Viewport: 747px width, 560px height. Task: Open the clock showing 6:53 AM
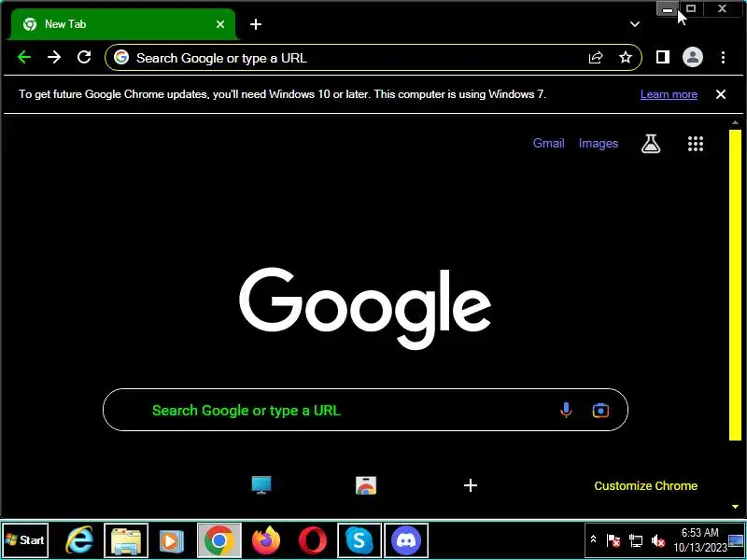pos(699,540)
